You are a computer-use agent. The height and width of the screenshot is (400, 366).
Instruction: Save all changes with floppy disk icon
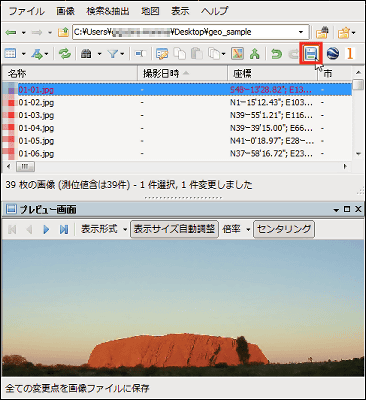[x=311, y=53]
